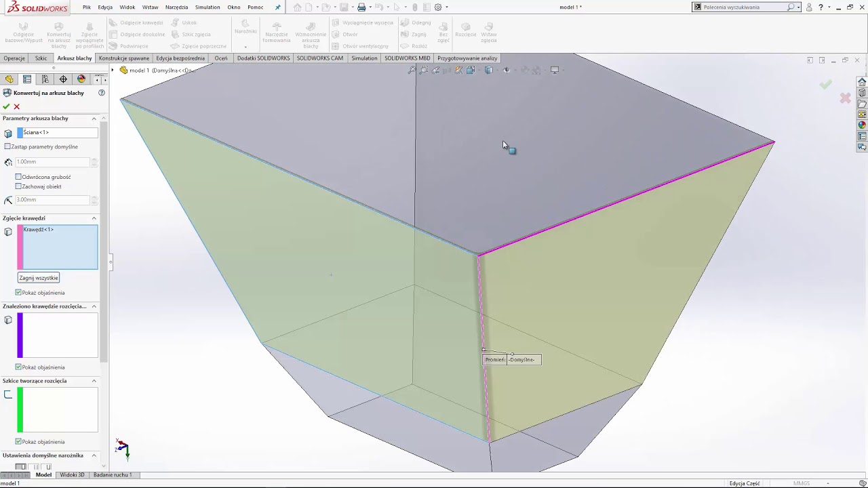868x488 pixels.
Task: Click the Krawędź<1> entry in the bend edges list
Action: (x=39, y=230)
